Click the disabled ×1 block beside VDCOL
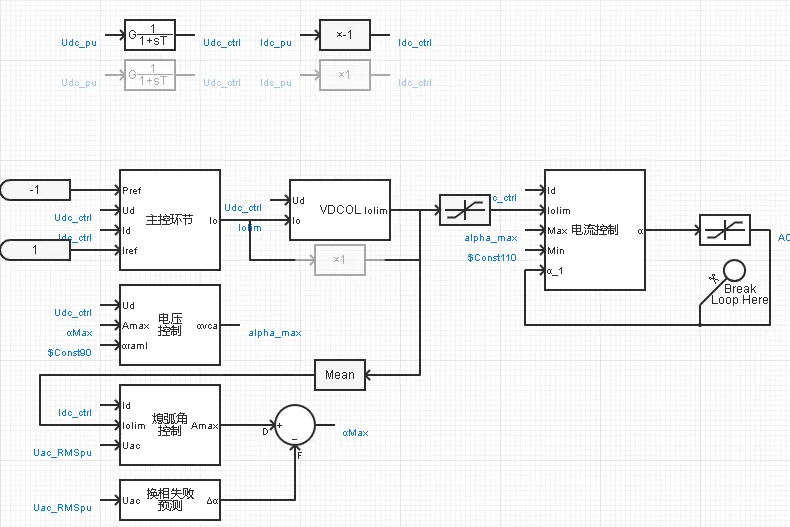This screenshot has width=790, height=527. point(339,260)
